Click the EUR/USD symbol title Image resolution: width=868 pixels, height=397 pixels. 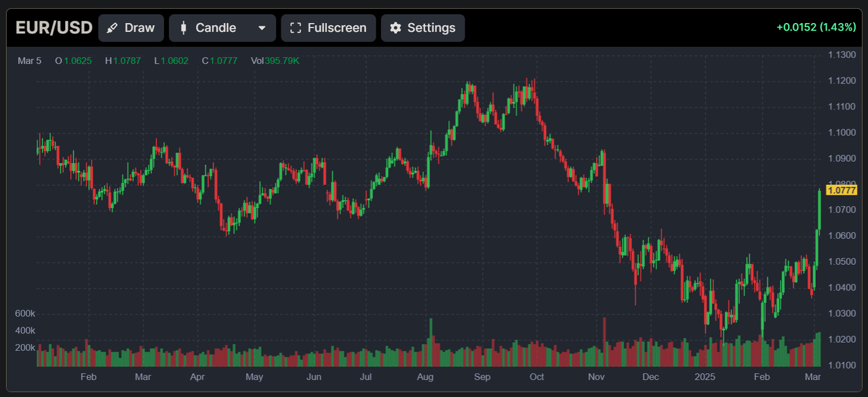coord(54,28)
